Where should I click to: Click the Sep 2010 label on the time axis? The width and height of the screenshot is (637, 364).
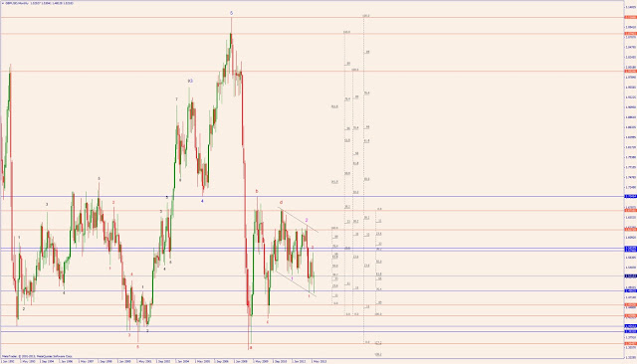pos(281,361)
